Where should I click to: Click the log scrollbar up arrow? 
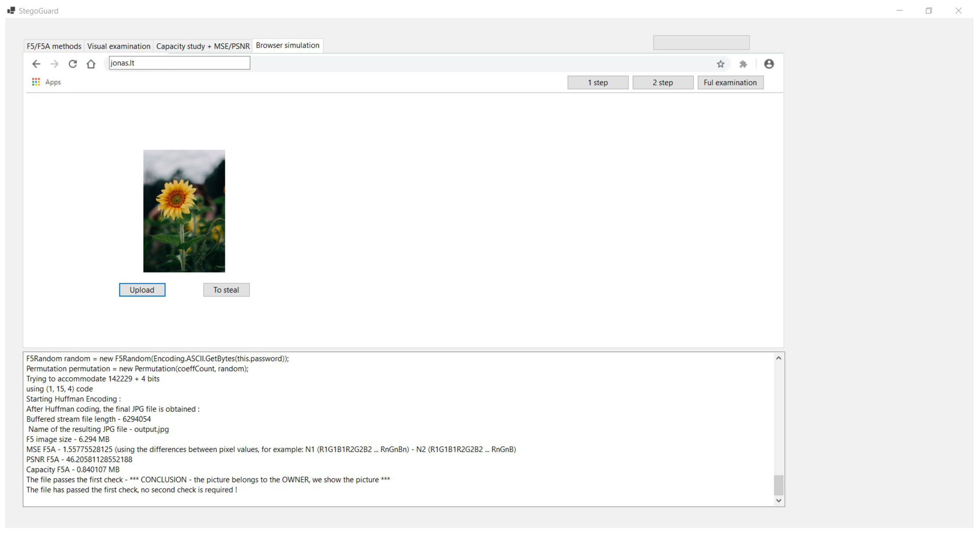779,358
